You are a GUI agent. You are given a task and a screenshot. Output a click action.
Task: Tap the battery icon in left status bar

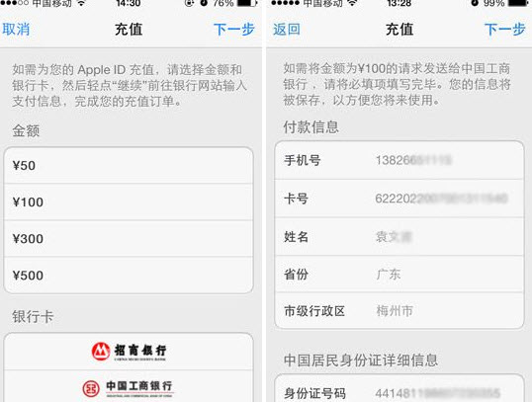pos(247,3)
